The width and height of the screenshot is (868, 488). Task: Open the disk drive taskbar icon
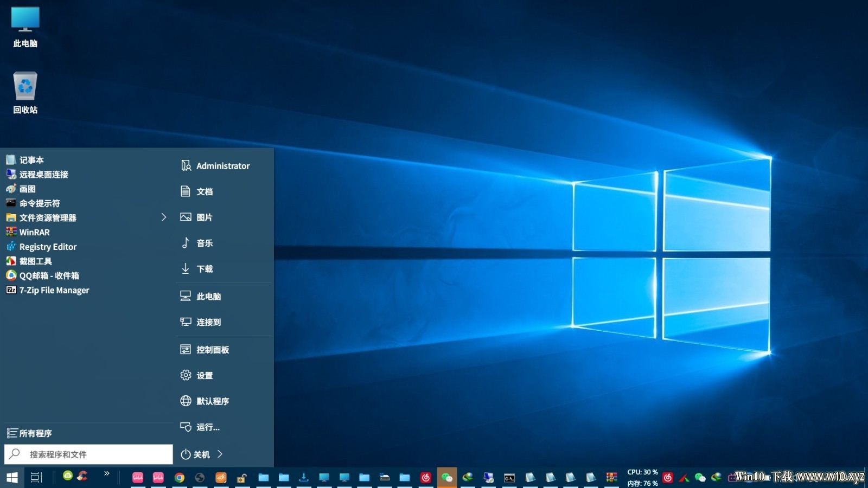point(385,478)
